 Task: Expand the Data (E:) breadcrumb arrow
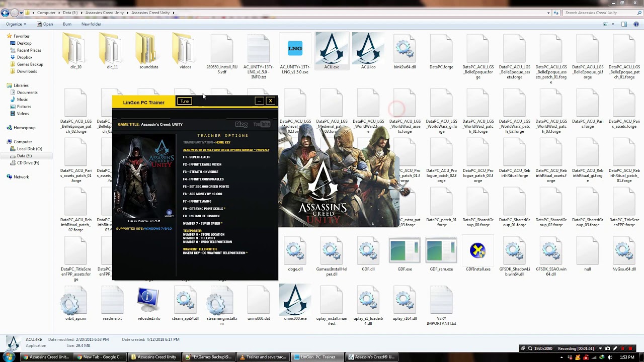[x=82, y=13]
